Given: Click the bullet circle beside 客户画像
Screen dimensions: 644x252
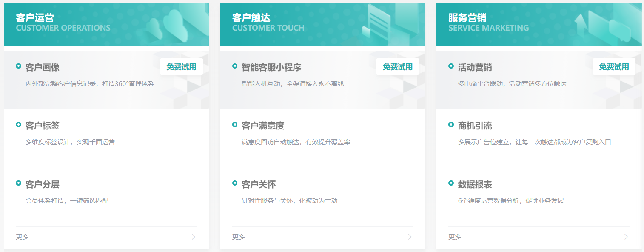Looking at the screenshot, I should pyautogui.click(x=18, y=66).
